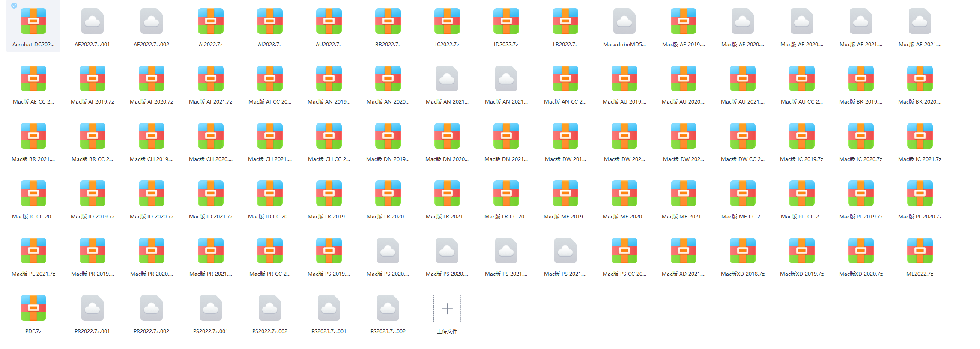This screenshot has width=980, height=349.
Task: Open the PDF.7z archive icon
Action: 33,308
